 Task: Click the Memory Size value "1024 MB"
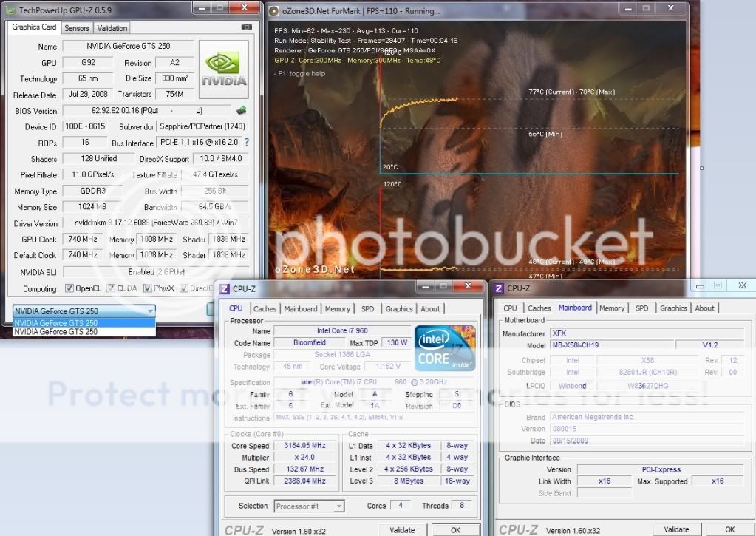tap(92, 206)
